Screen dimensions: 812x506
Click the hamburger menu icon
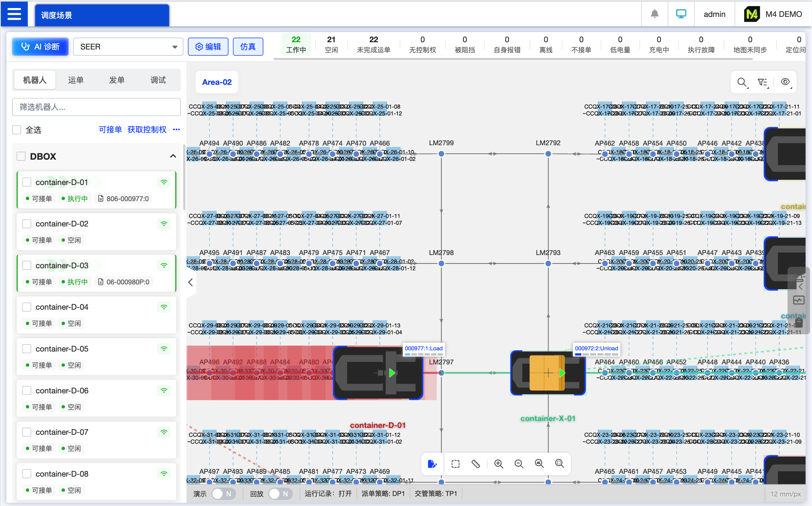14,14
